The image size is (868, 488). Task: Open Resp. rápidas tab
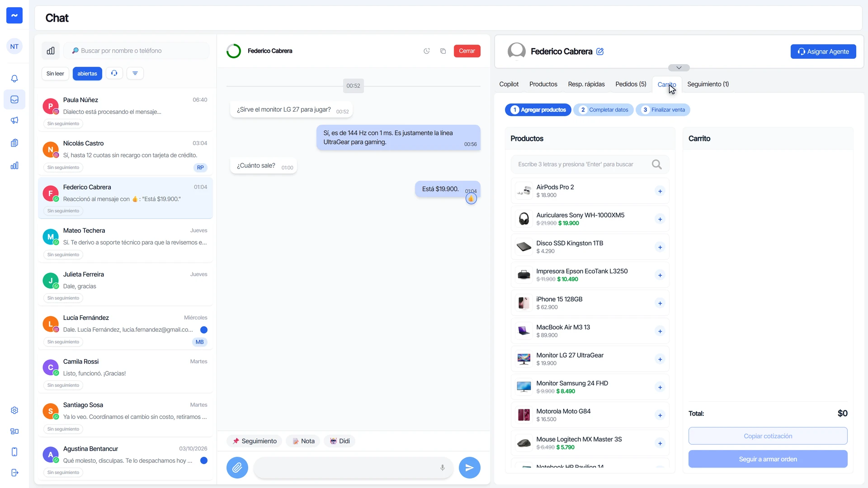pyautogui.click(x=586, y=84)
